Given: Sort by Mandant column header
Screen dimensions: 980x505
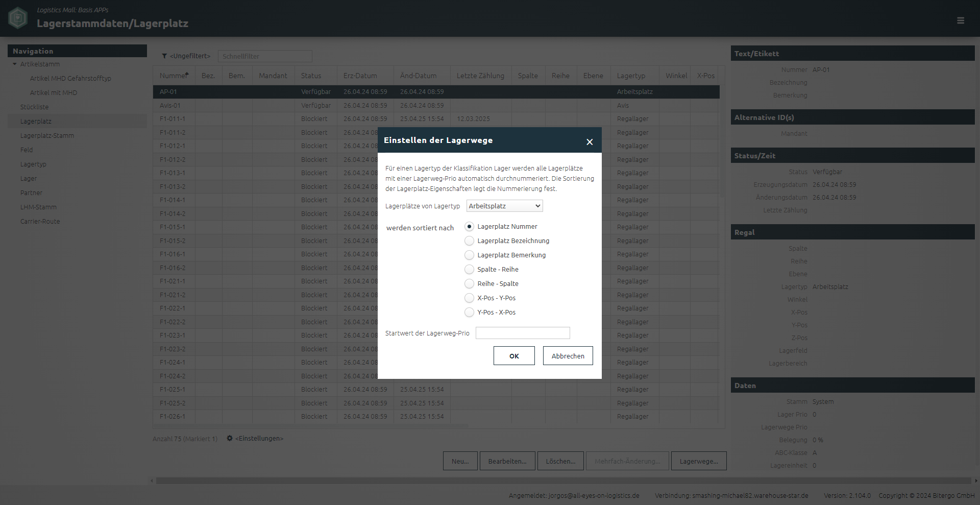Looking at the screenshot, I should (x=273, y=76).
